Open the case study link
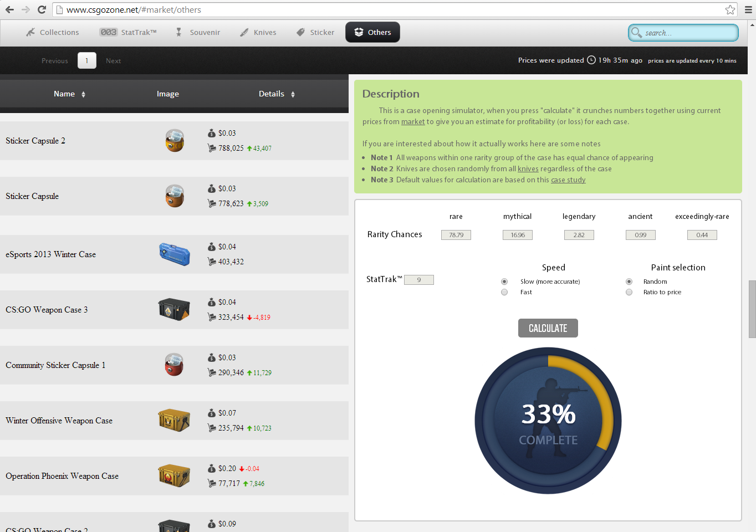This screenshot has width=756, height=532. coord(568,180)
